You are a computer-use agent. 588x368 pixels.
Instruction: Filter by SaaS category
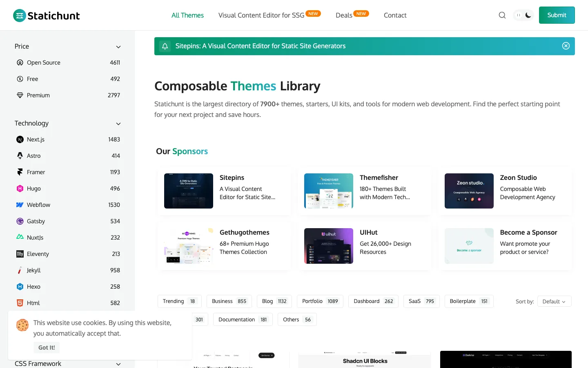(421, 301)
